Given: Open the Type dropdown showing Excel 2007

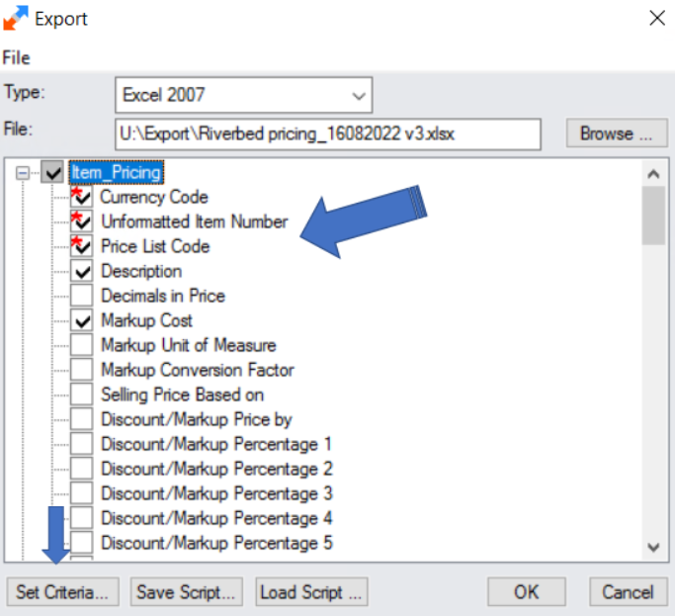Looking at the screenshot, I should [243, 96].
